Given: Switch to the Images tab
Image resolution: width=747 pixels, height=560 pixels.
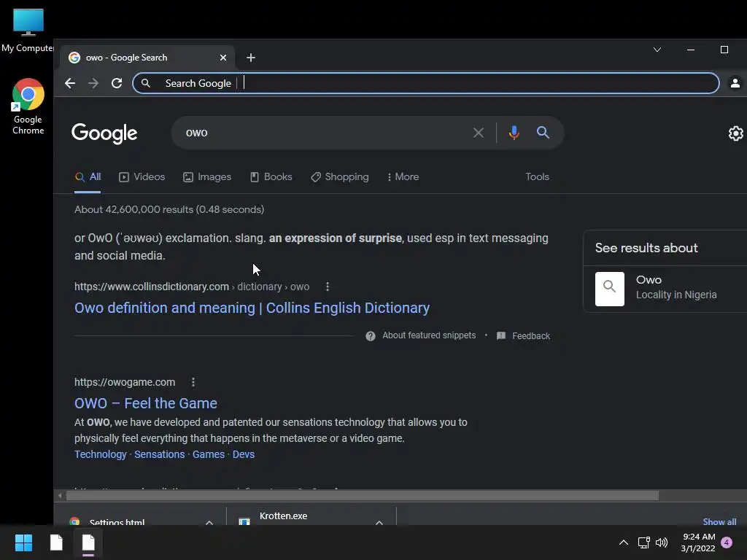Looking at the screenshot, I should pos(207,176).
